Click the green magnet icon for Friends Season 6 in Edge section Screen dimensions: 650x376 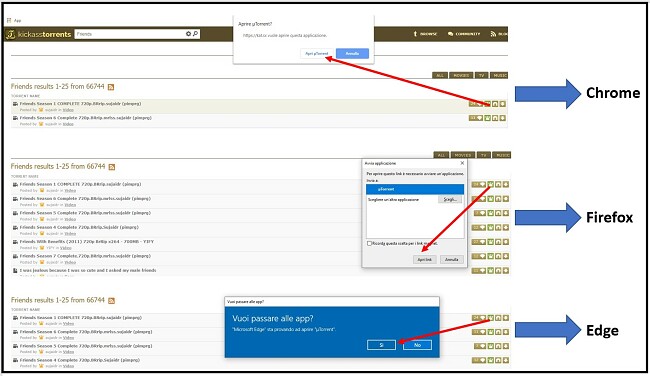(491, 332)
